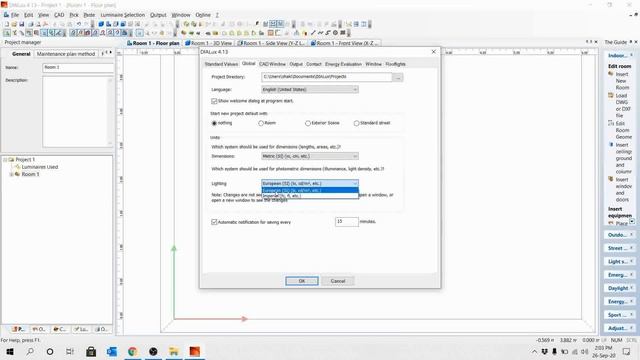Open the Windows Start menu
The height and width of the screenshot is (360, 640).
(10, 351)
